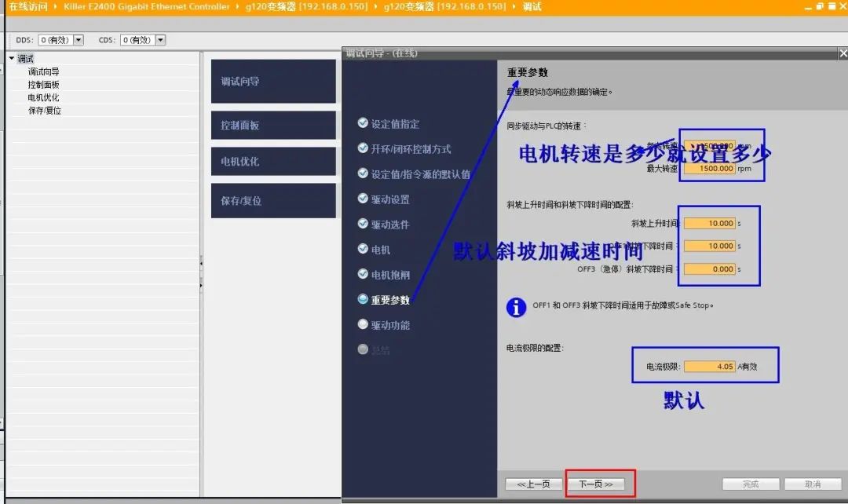Go to wizard step 驱动设置

pos(390,199)
